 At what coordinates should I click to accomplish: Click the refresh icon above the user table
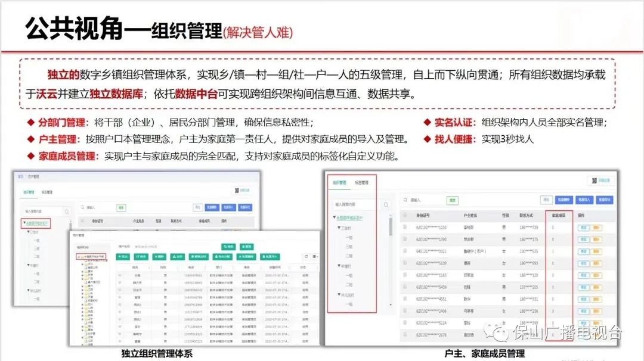[x=306, y=256]
